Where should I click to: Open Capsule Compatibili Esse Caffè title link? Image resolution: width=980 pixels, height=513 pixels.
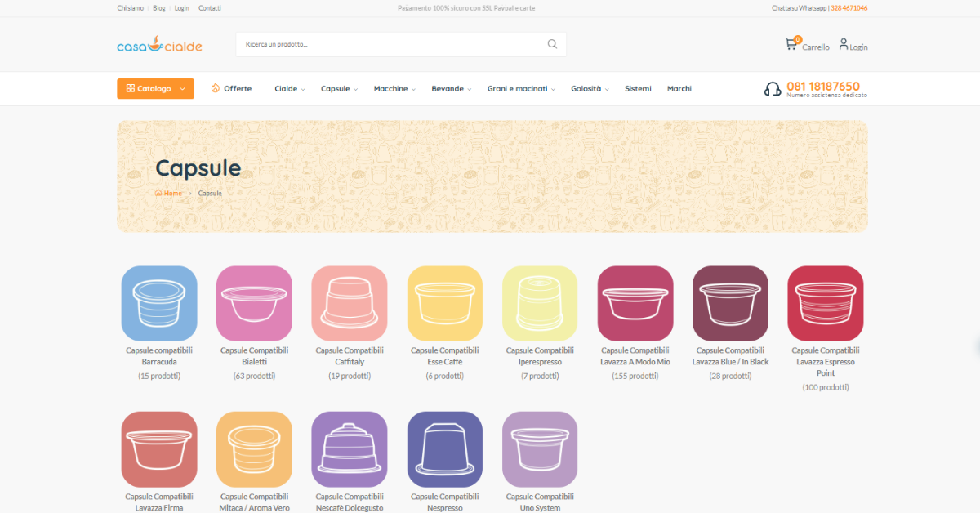coord(445,356)
